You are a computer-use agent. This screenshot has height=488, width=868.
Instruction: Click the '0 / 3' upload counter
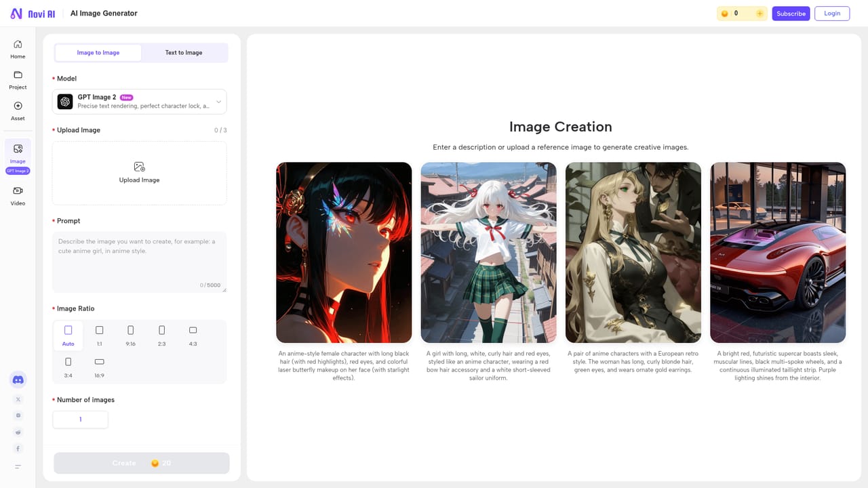tap(220, 130)
